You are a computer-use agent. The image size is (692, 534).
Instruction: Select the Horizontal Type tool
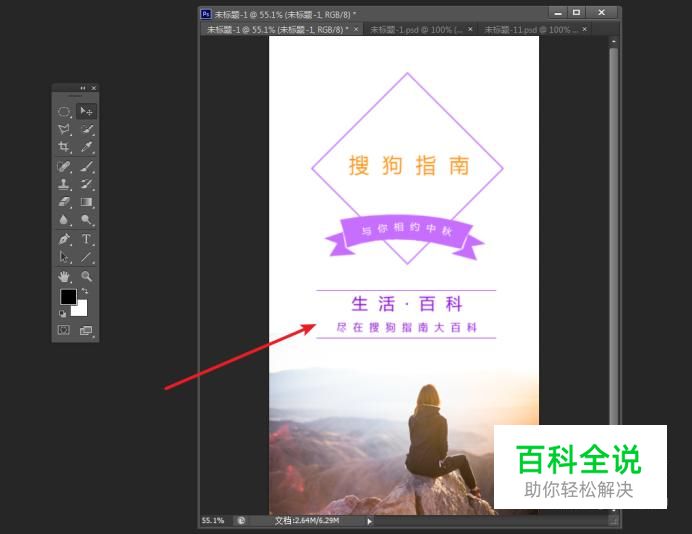(86, 239)
